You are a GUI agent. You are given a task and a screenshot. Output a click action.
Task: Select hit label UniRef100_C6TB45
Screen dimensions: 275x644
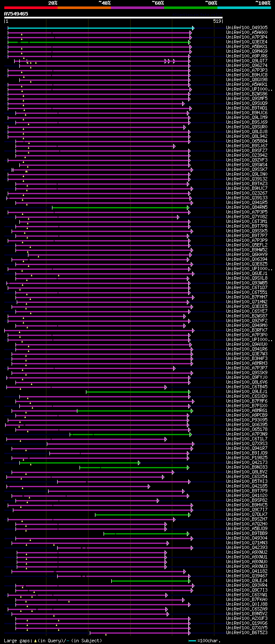pyautogui.click(x=246, y=387)
